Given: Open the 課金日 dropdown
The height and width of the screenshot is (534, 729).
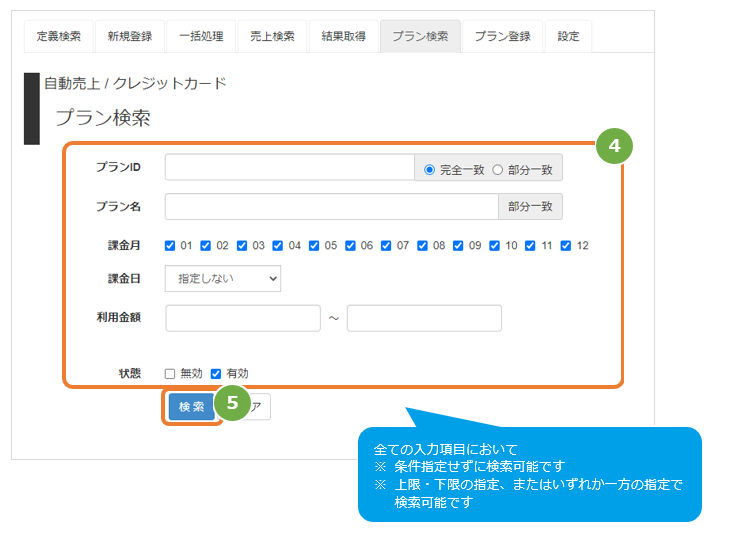Looking at the screenshot, I should click(x=223, y=279).
